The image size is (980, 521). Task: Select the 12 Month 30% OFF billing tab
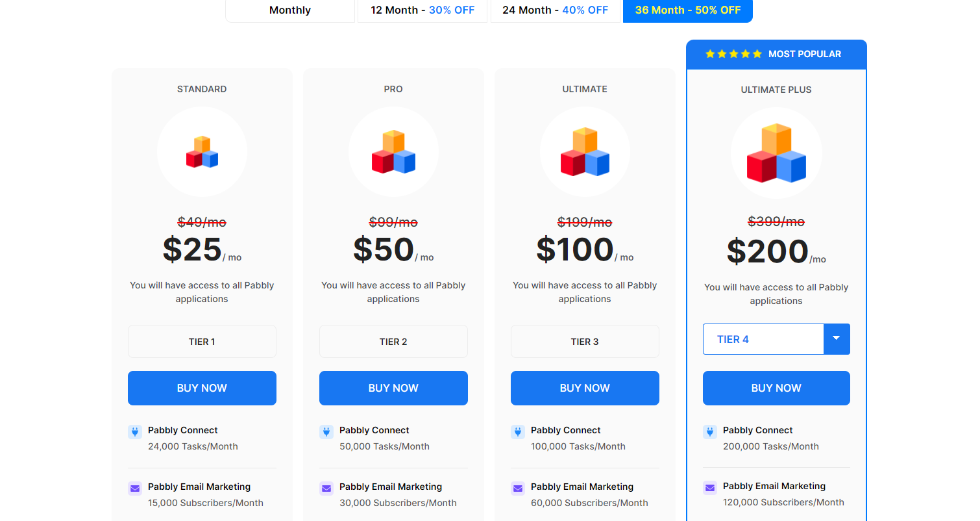tap(423, 10)
